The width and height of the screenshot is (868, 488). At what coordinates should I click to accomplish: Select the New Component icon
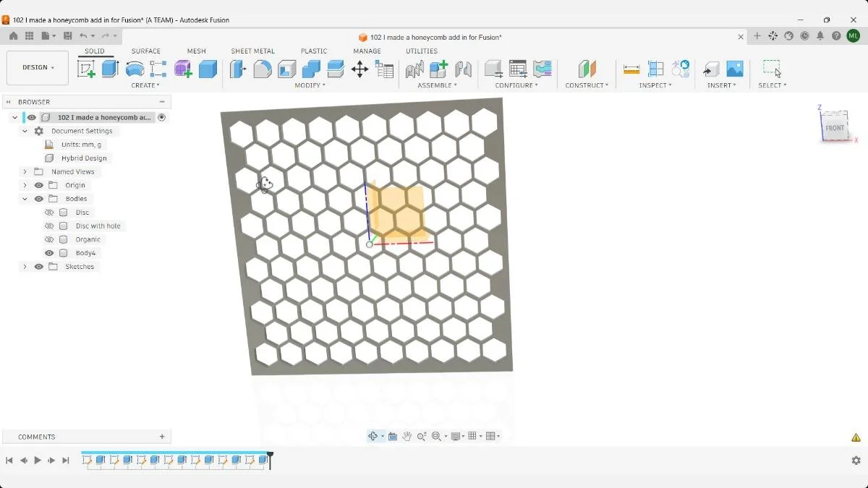pyautogui.click(x=439, y=69)
